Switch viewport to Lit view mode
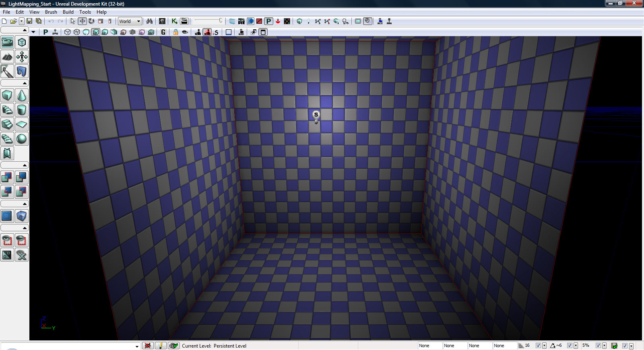Screen dimensions: 644x350 coord(95,32)
